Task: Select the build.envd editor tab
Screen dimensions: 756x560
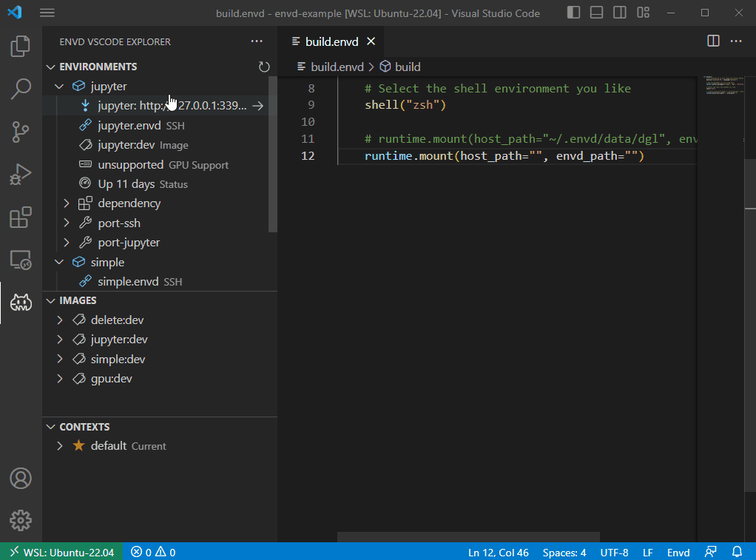Action: point(331,41)
